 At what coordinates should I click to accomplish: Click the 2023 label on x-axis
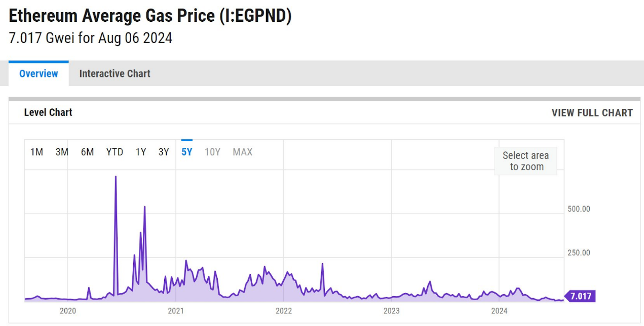(x=391, y=311)
